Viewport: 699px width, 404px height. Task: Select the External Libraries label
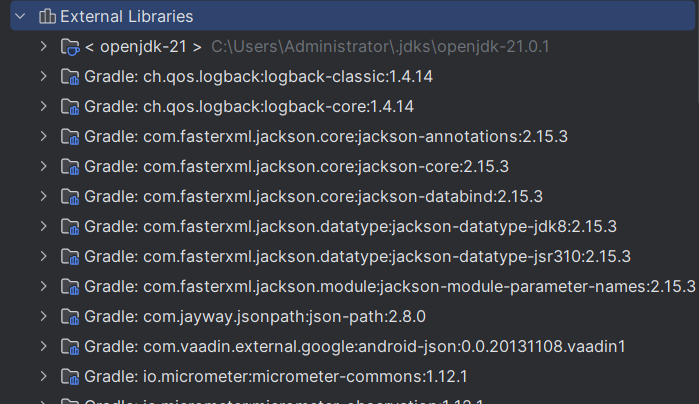click(x=127, y=16)
